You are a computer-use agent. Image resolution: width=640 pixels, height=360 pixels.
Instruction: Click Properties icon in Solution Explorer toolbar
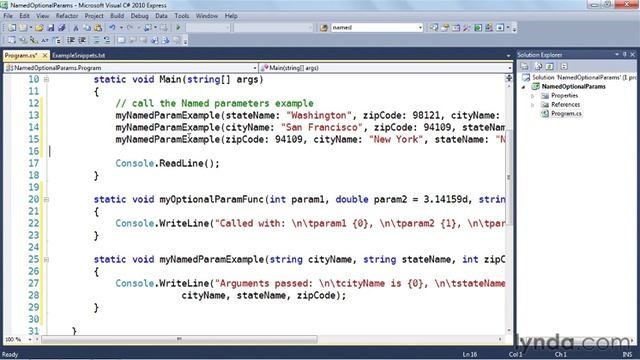coord(524,67)
